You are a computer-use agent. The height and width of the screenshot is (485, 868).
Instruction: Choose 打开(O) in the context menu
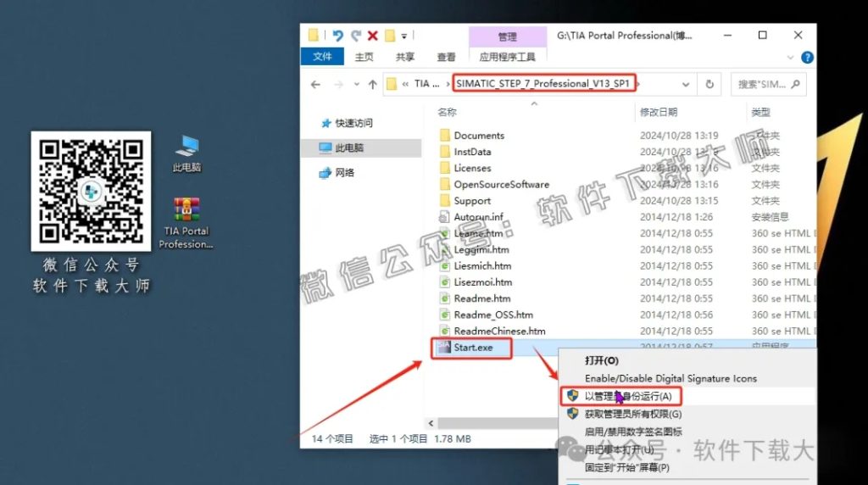pos(602,360)
